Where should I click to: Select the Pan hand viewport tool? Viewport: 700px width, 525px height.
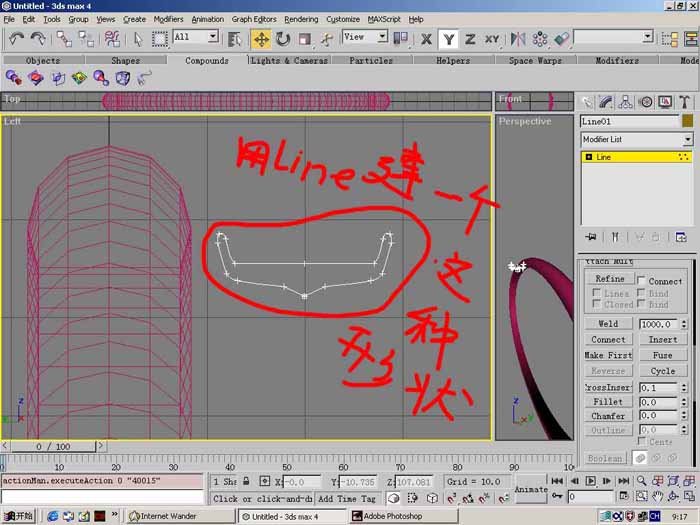[x=657, y=496]
